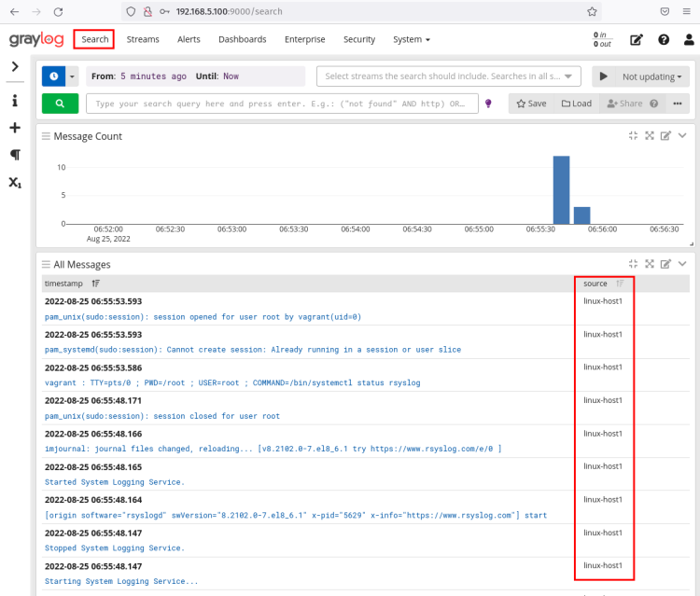Open the browser hamburger menu

coord(687,11)
